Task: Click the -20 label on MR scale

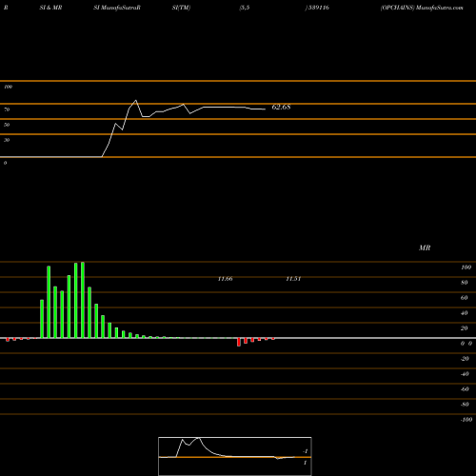Action: [465, 359]
